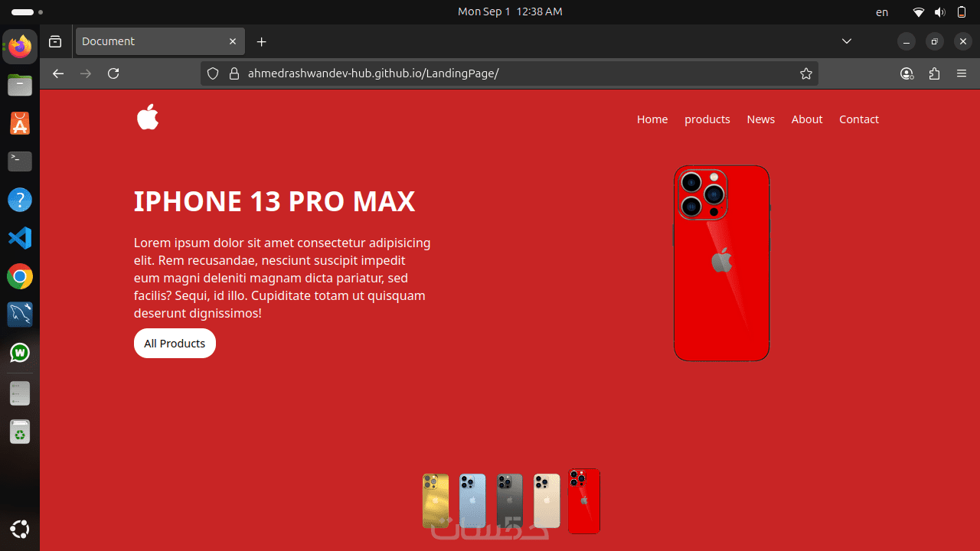Select the cream white iPhone thumbnail

[547, 500]
